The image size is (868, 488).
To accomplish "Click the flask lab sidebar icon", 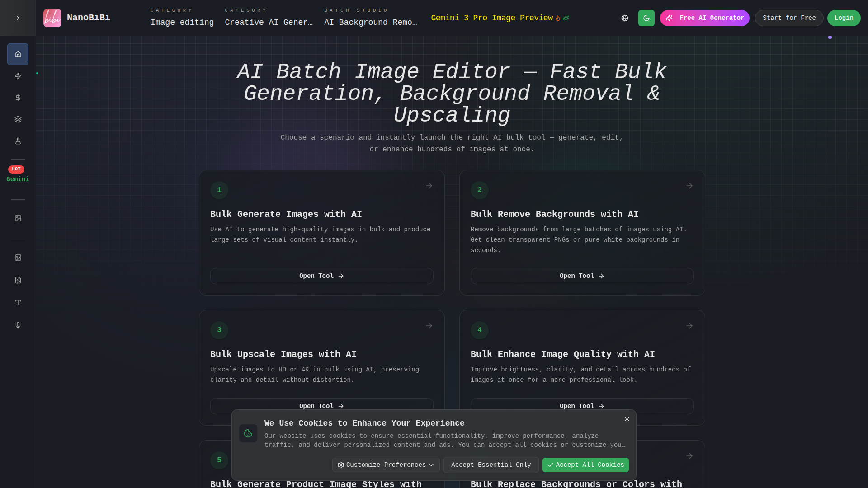I will coord(18,141).
